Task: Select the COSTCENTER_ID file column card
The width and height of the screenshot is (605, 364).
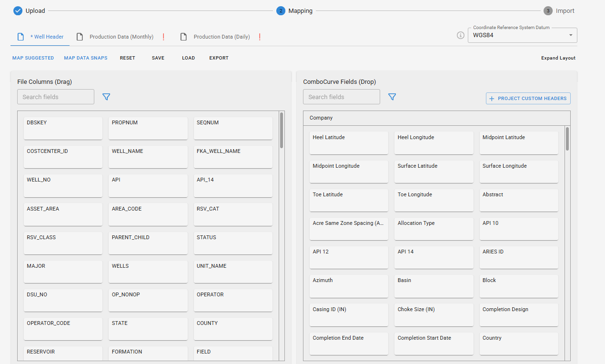Action: [x=63, y=157]
